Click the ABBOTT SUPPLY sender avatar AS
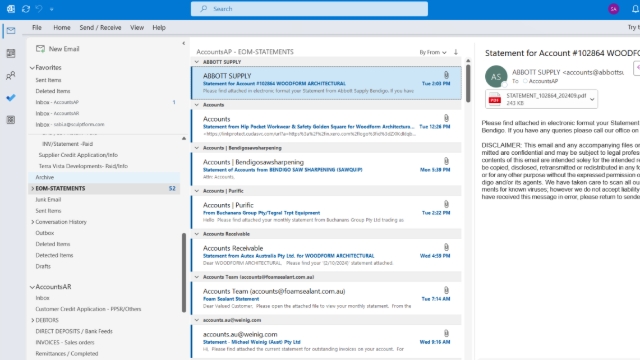The height and width of the screenshot is (360, 640). pyautogui.click(x=496, y=76)
